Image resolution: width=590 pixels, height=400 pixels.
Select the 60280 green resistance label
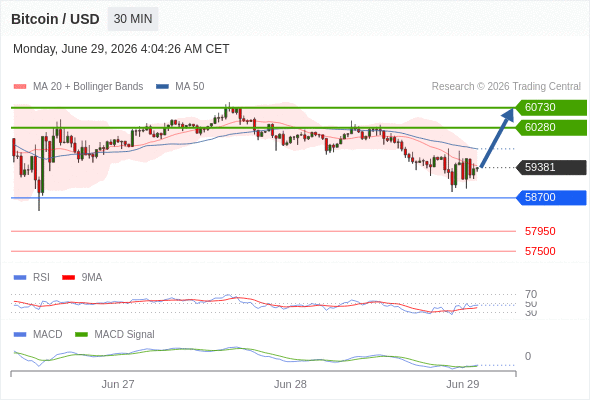tap(551, 128)
